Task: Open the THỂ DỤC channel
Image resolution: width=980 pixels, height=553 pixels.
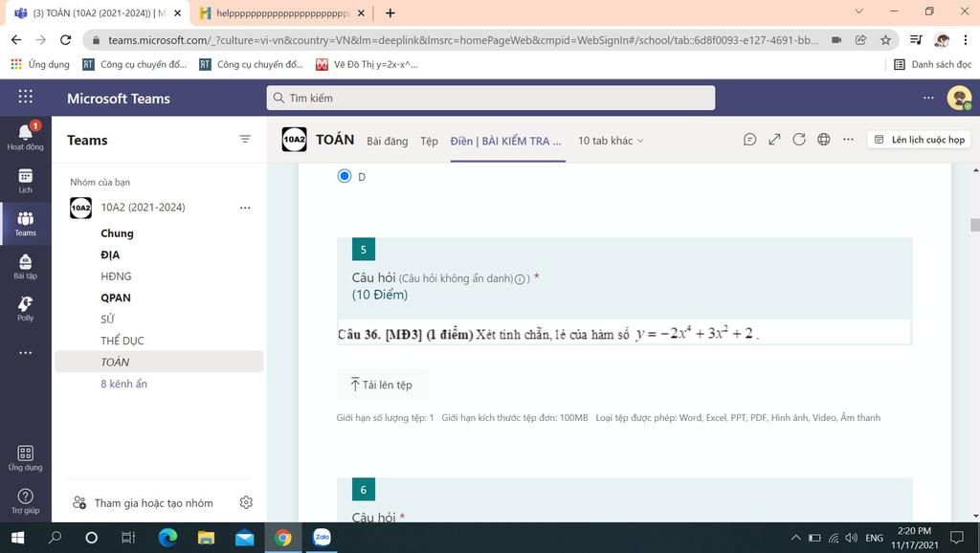Action: [122, 341]
